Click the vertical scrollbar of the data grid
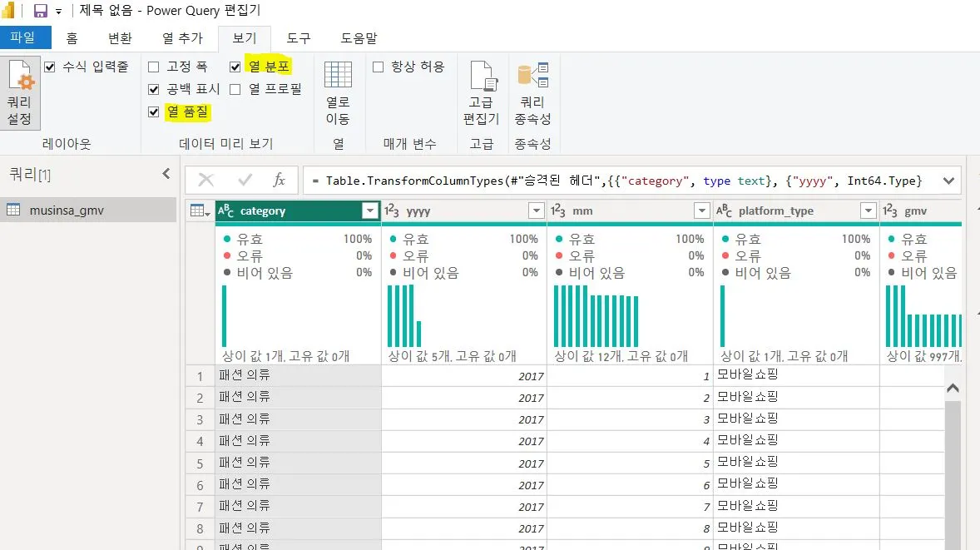The image size is (980, 550). pyautogui.click(x=953, y=475)
